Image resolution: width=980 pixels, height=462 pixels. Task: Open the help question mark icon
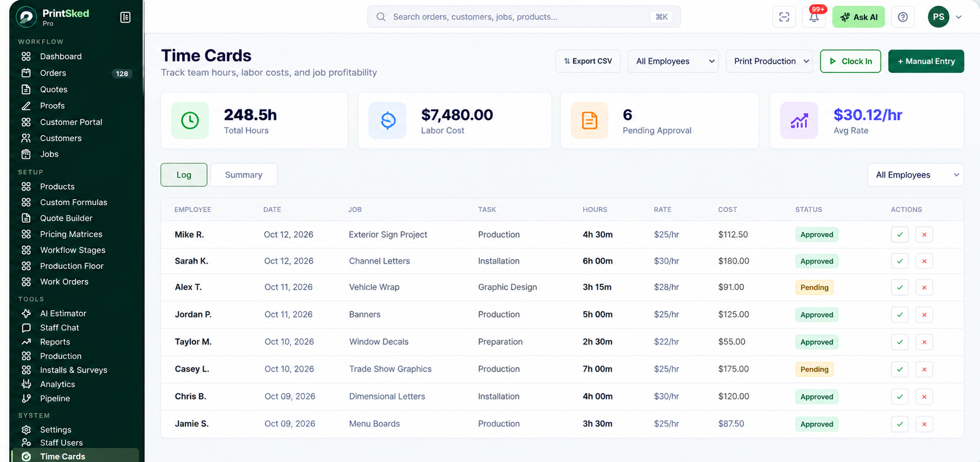[903, 17]
